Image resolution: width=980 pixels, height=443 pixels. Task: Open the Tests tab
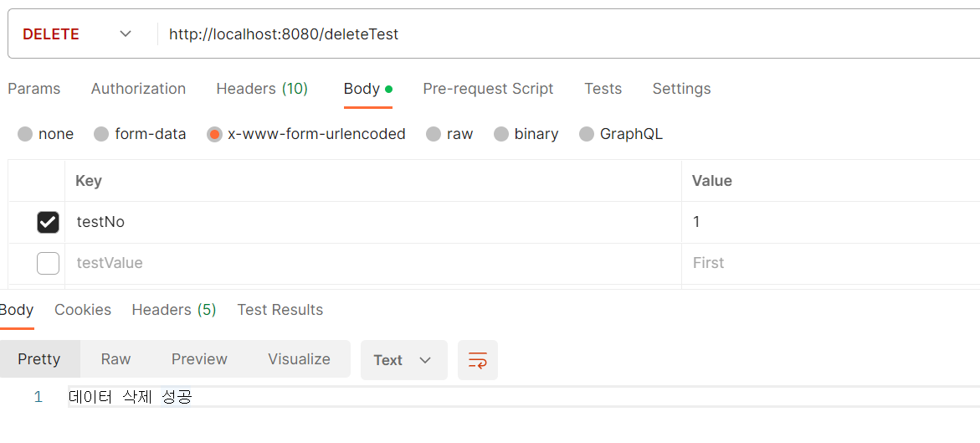(x=603, y=89)
